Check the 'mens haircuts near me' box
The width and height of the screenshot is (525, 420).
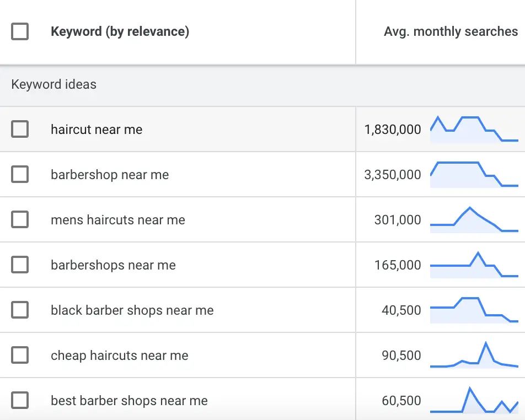pos(20,219)
